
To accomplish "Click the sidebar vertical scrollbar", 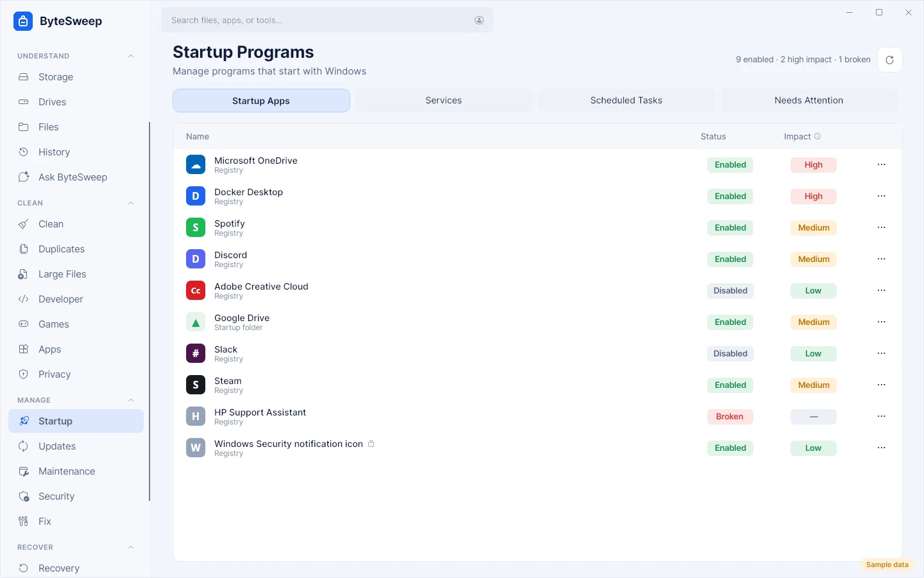I will (x=150, y=311).
